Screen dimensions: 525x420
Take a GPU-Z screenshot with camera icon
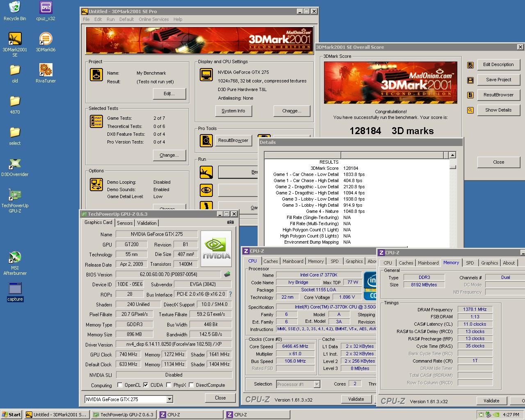click(x=231, y=222)
